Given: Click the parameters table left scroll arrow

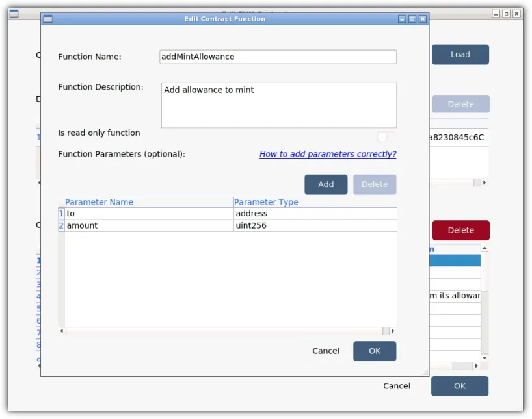Looking at the screenshot, I should click(62, 331).
